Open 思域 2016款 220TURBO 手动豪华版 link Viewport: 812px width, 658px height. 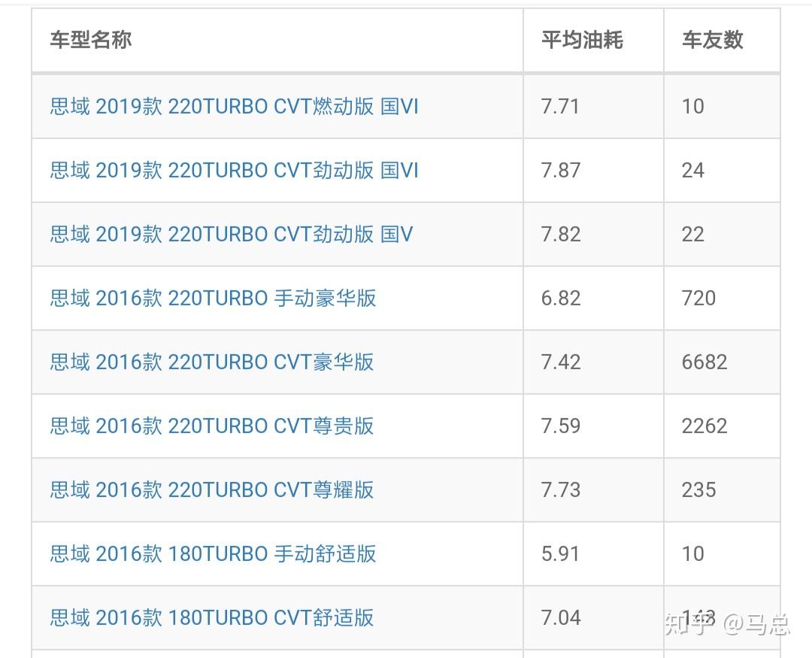[x=213, y=298]
